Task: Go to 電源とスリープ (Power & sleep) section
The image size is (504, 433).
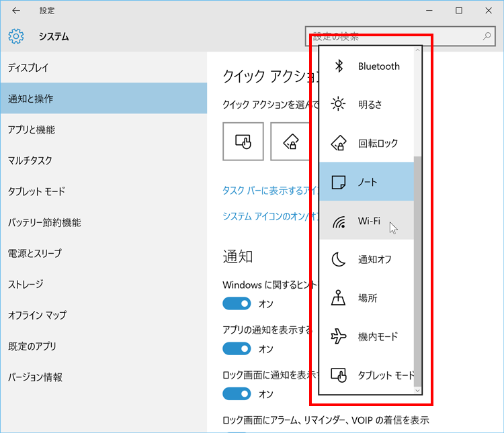Action: point(34,253)
